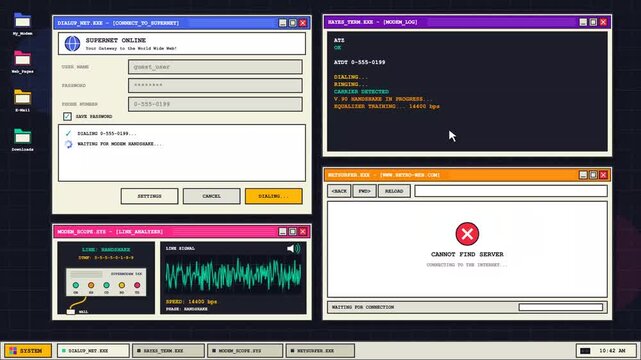
Task: Click 'EQUALIZER TRAINING... 14400 bps' log line
Action: 387,106
